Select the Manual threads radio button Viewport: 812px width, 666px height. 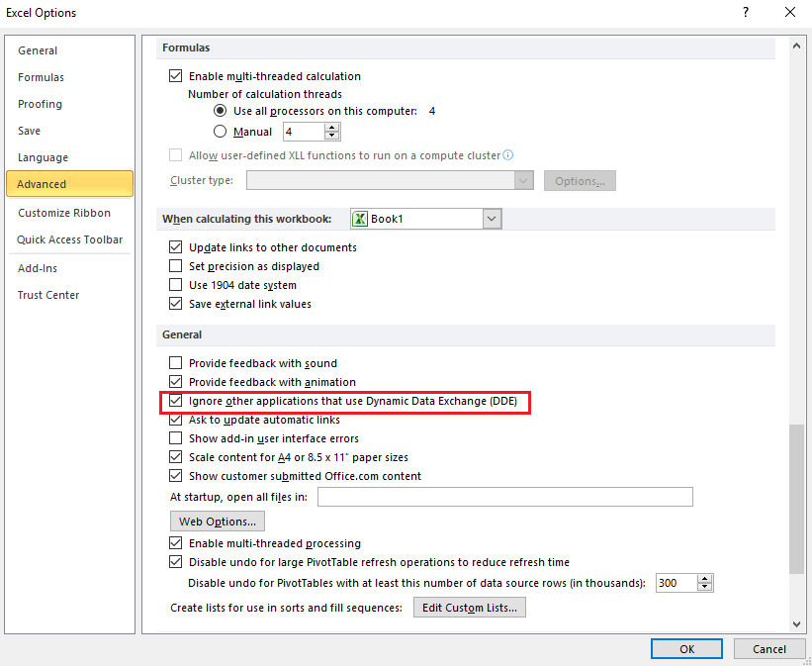tap(221, 132)
